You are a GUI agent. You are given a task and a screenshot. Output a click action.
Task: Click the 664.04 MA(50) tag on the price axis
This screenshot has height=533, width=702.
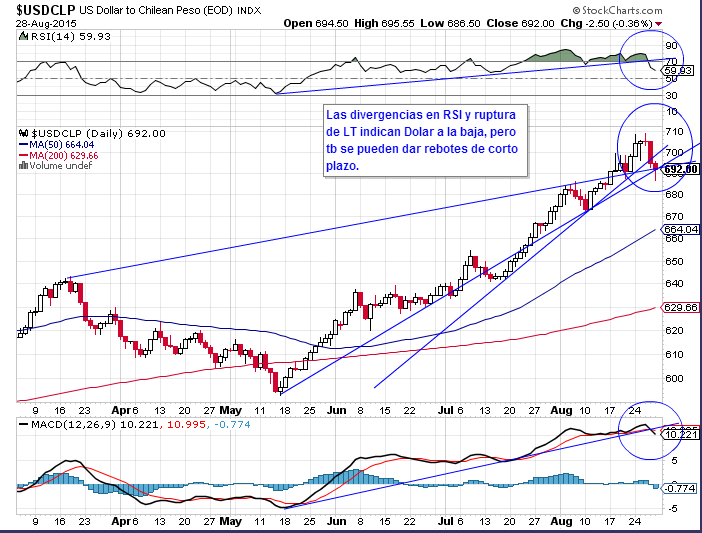681,230
